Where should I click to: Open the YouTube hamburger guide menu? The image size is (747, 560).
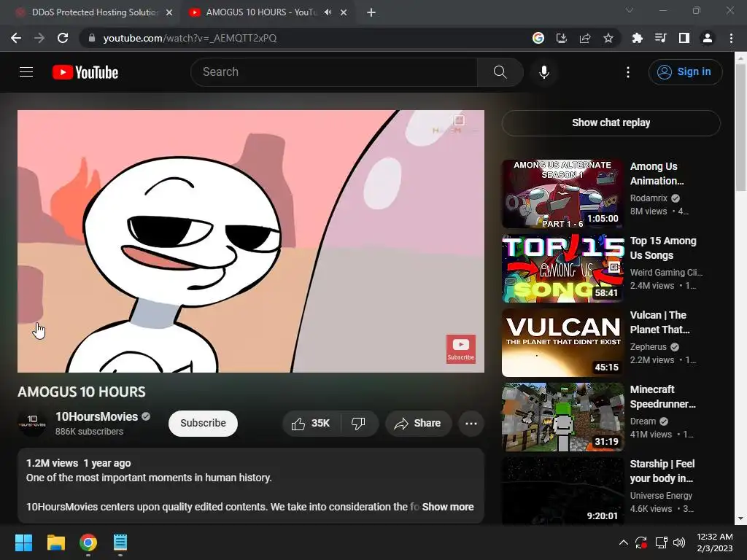26,72
